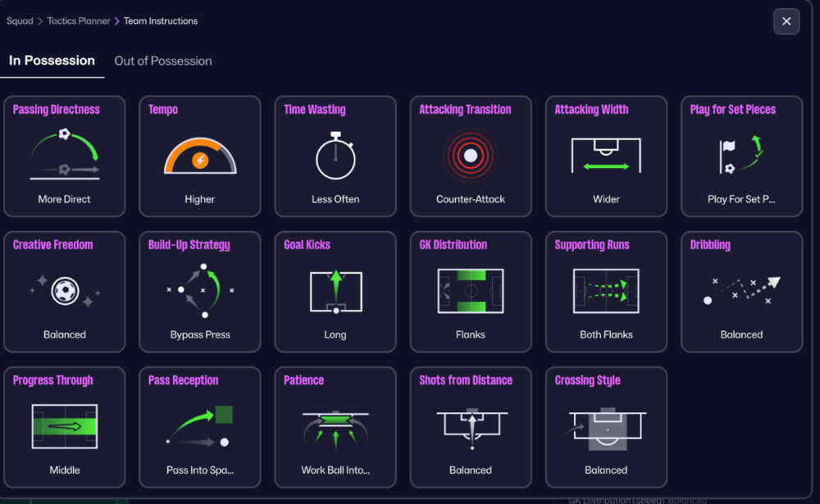Click the Team Instructions breadcrumb item
Viewport: 820px width, 504px height.
pos(161,21)
